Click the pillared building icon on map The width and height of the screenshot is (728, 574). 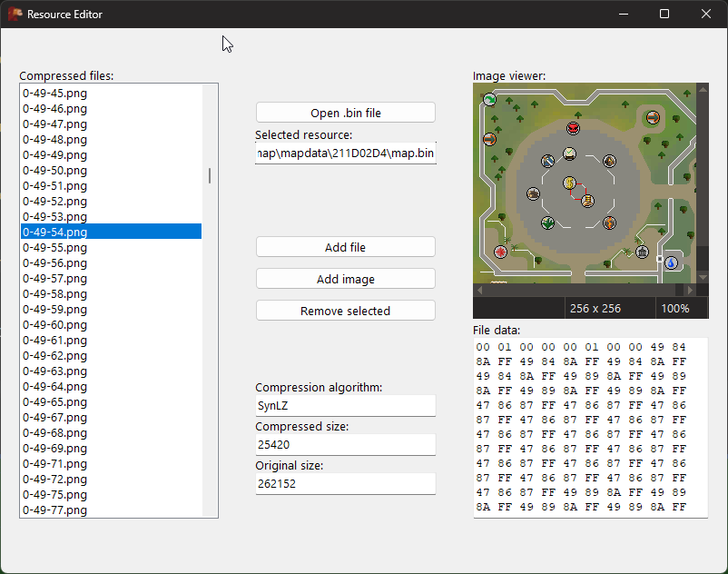coord(643,252)
